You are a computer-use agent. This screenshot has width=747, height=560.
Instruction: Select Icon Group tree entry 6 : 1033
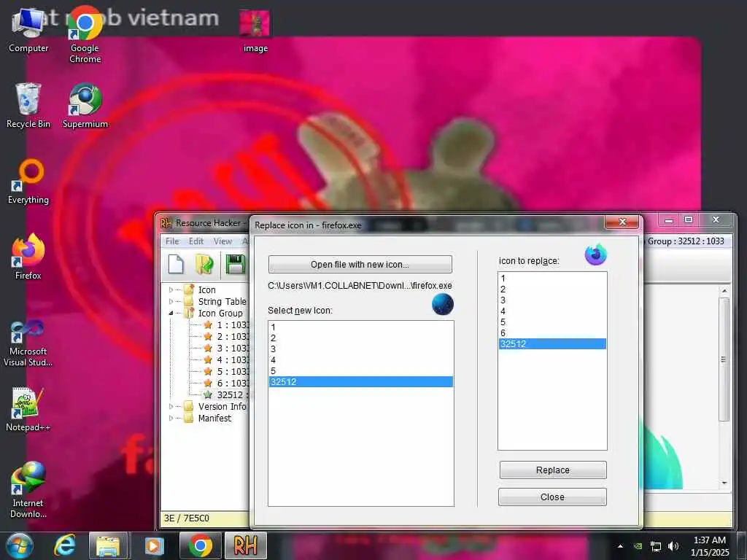point(227,384)
